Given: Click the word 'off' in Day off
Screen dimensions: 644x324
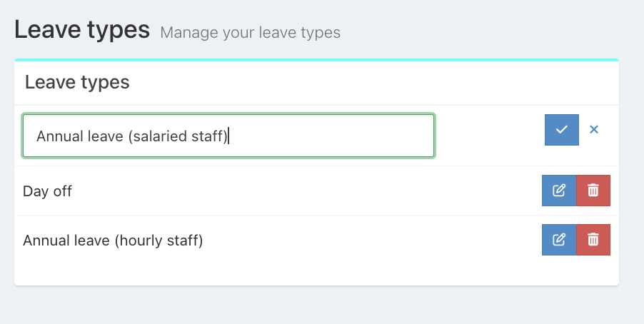Looking at the screenshot, I should (61, 191).
